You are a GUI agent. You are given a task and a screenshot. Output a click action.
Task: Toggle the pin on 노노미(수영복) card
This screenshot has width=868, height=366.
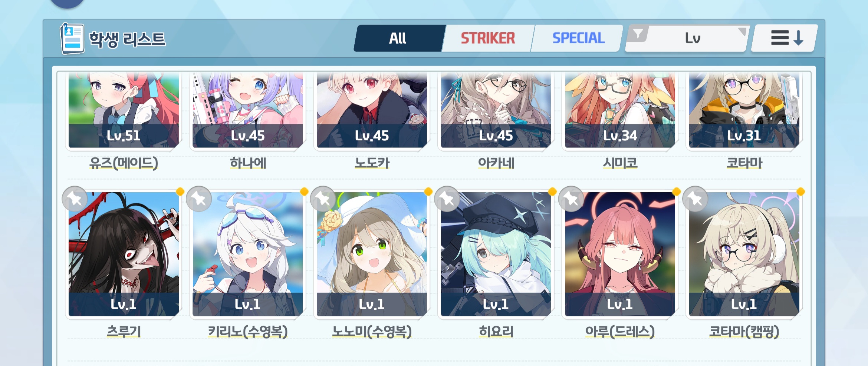[x=323, y=199]
